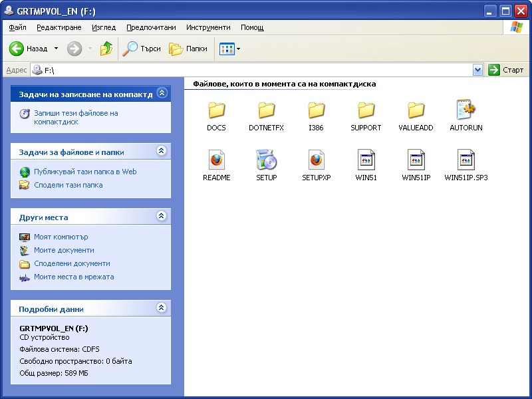The width and height of the screenshot is (532, 399).
Task: Open the Назад history dropdown arrow
Action: [56, 49]
